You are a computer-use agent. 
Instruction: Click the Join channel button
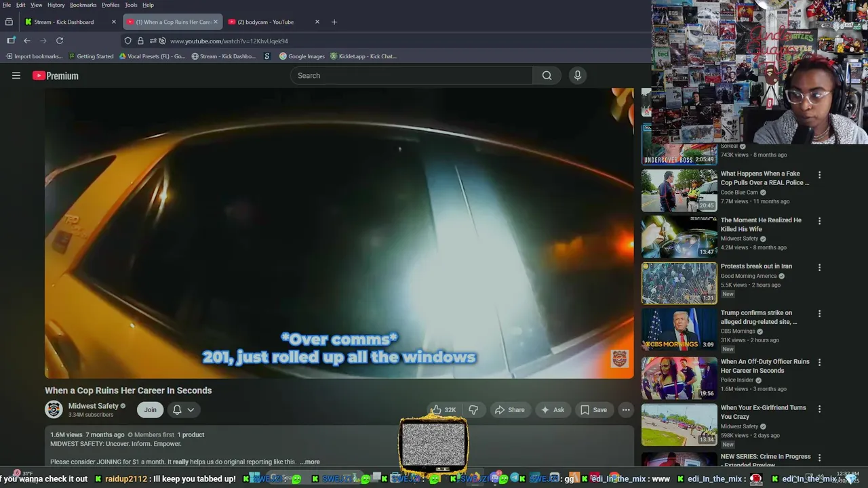tap(150, 409)
